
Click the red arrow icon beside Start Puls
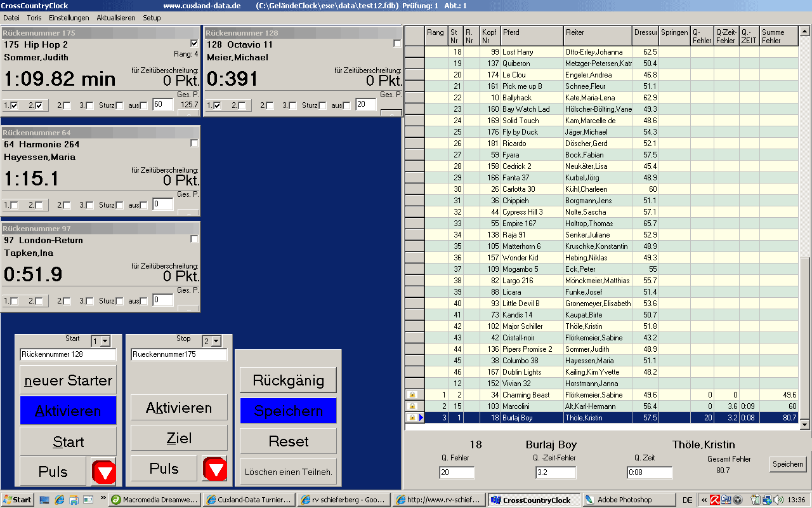pos(103,471)
